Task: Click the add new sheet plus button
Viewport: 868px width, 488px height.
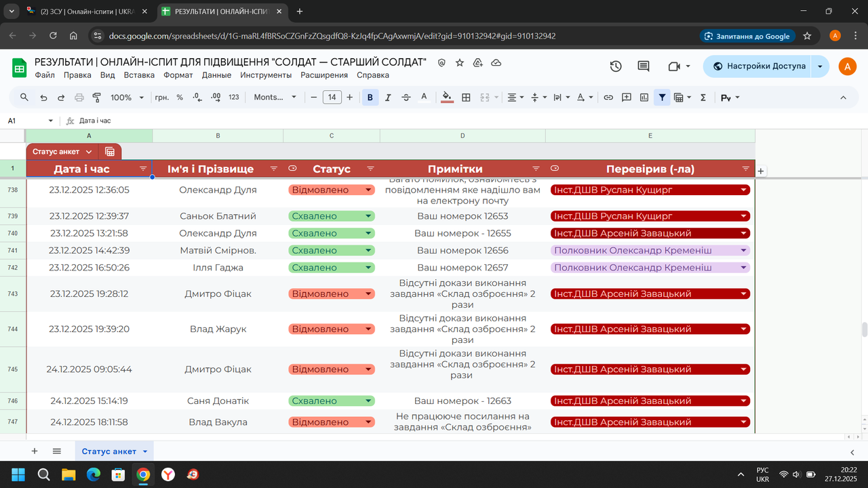Action: tap(35, 451)
